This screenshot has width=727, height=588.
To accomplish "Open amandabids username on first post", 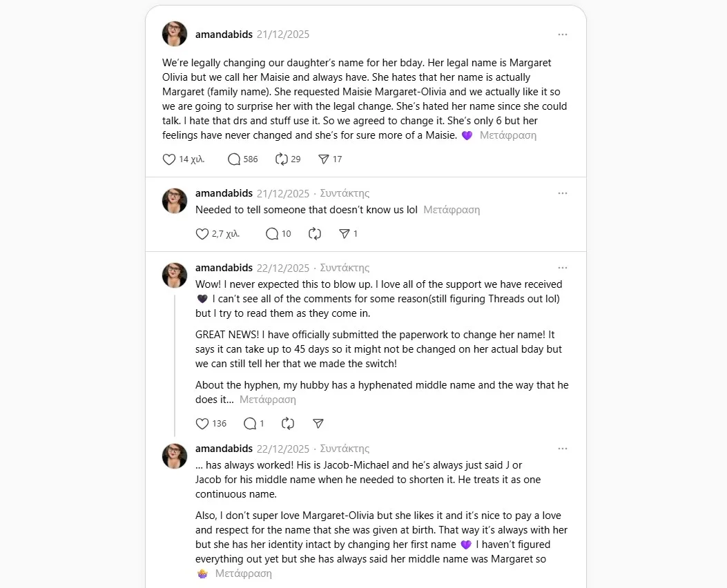I will (224, 35).
